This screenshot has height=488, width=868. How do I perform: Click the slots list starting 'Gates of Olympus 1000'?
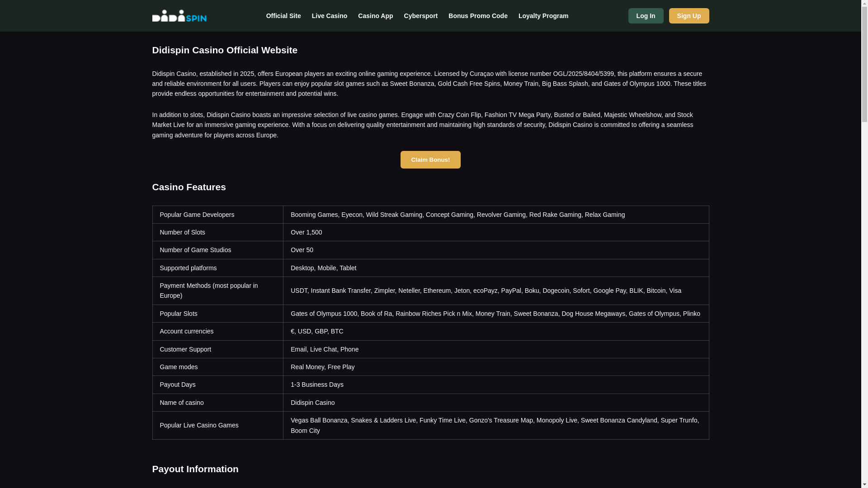(496, 314)
